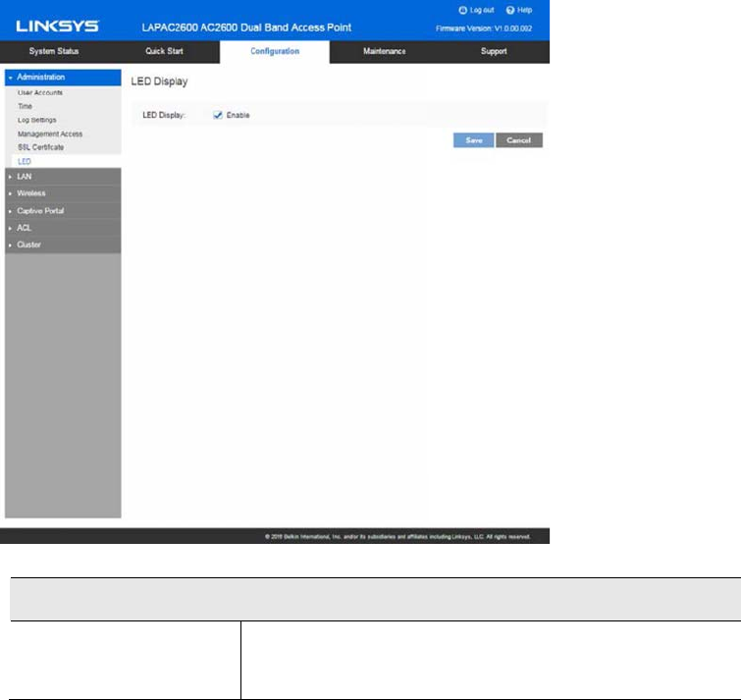Open the Support tab
Viewport: 741px width, 700px height.
494,51
